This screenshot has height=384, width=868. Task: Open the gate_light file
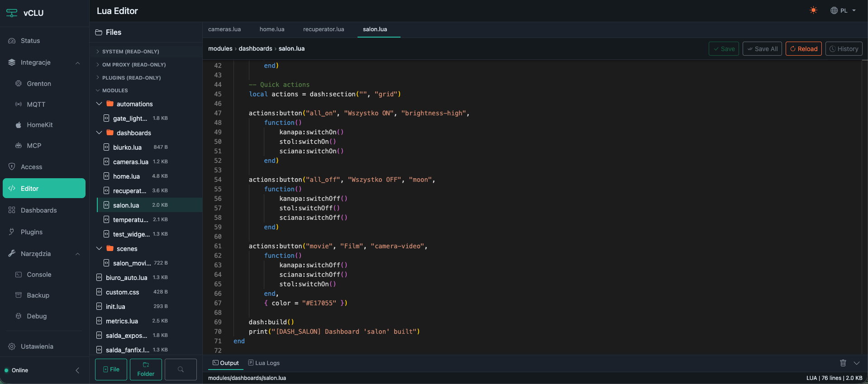pos(149,119)
